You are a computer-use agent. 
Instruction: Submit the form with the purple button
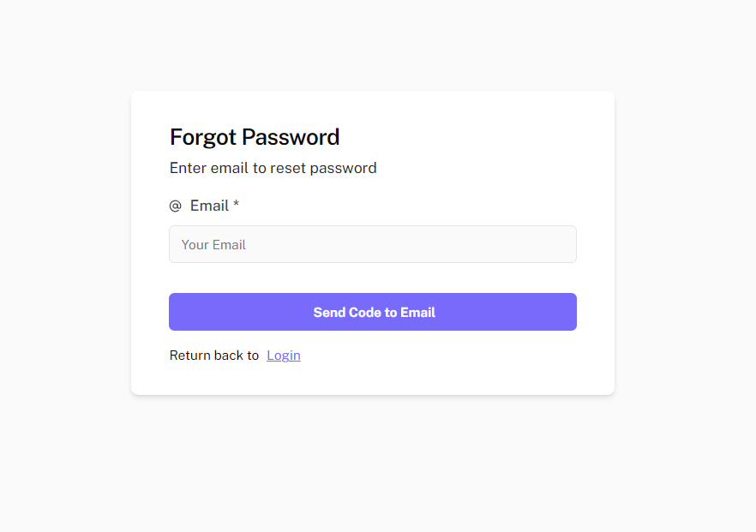(x=372, y=312)
